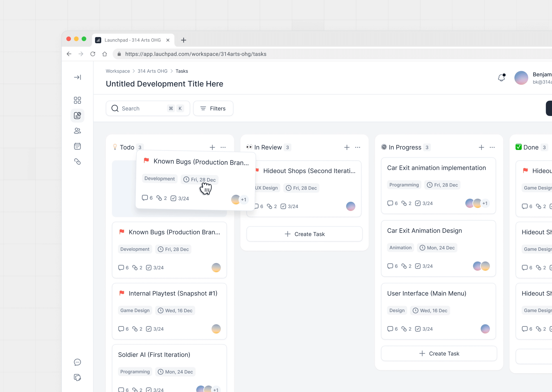The height and width of the screenshot is (392, 552).
Task: Open the dashboard grid icon in sidebar
Action: coord(77,100)
